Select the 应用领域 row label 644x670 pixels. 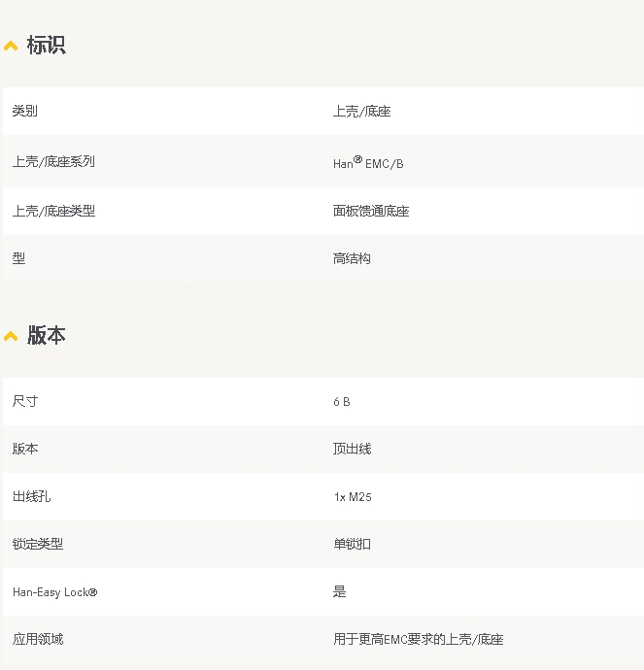tap(38, 639)
